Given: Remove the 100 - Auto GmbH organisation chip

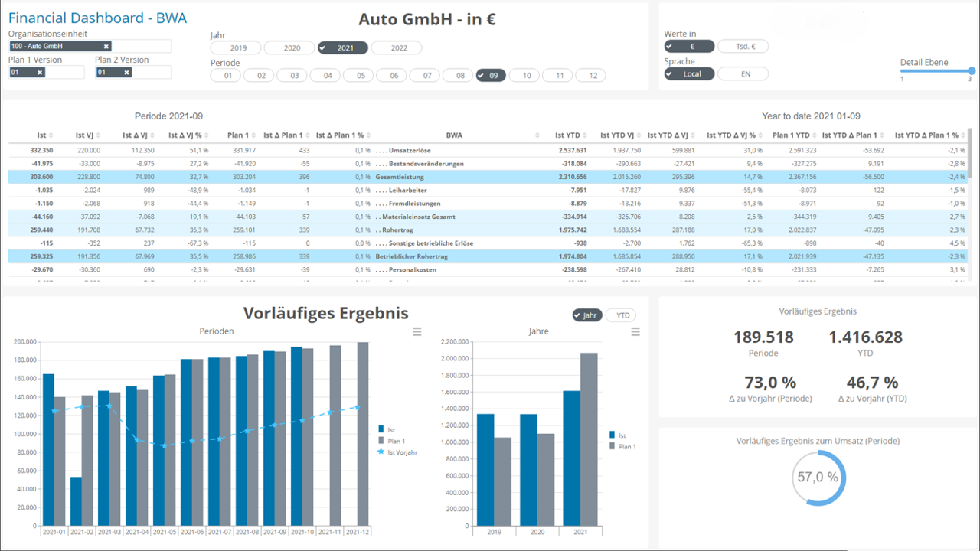Looking at the screenshot, I should pyautogui.click(x=106, y=47).
